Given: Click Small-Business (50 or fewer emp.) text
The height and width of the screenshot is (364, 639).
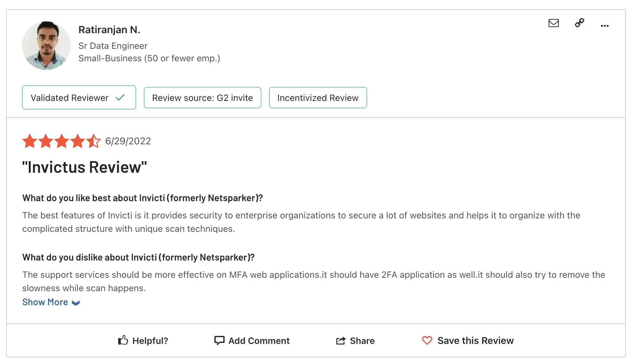Looking at the screenshot, I should click(x=149, y=58).
